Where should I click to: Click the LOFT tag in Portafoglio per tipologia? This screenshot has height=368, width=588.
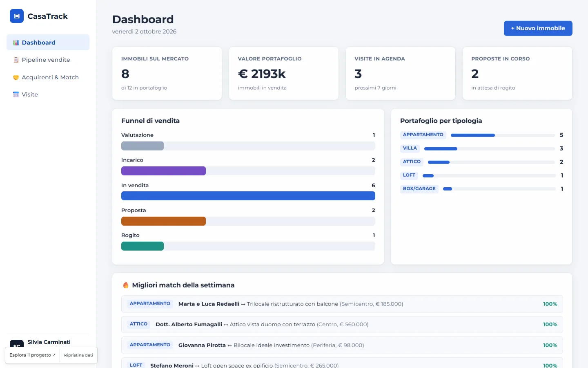pos(409,175)
